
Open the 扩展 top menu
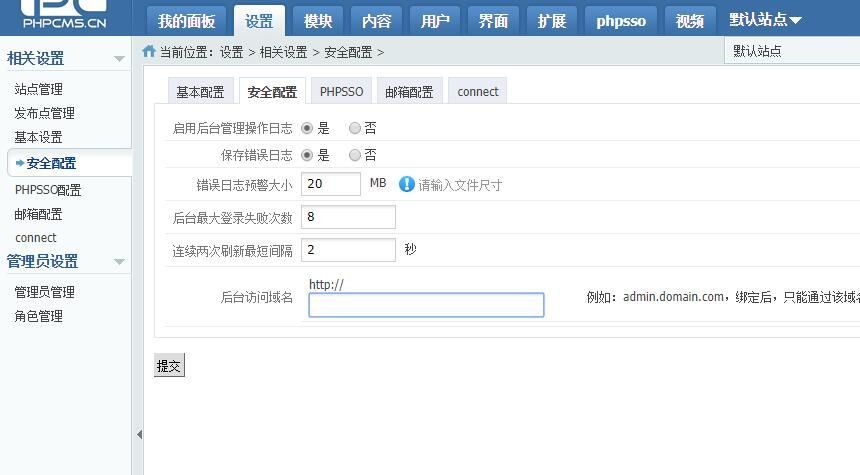pyautogui.click(x=552, y=21)
